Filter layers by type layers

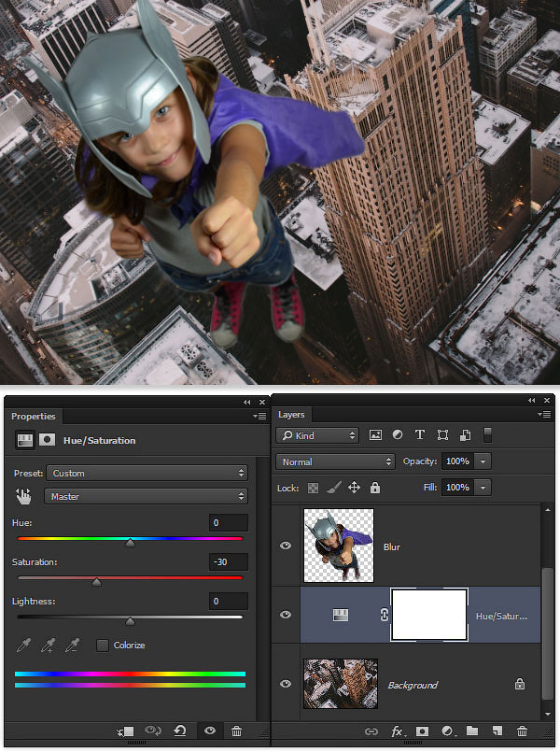tap(420, 434)
